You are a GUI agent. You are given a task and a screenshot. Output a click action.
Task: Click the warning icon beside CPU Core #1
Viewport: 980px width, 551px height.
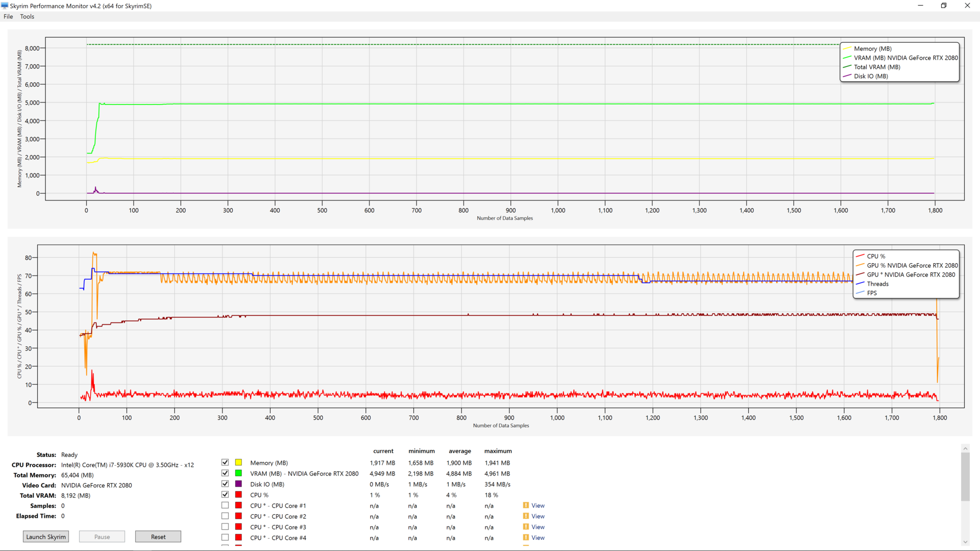click(x=526, y=506)
